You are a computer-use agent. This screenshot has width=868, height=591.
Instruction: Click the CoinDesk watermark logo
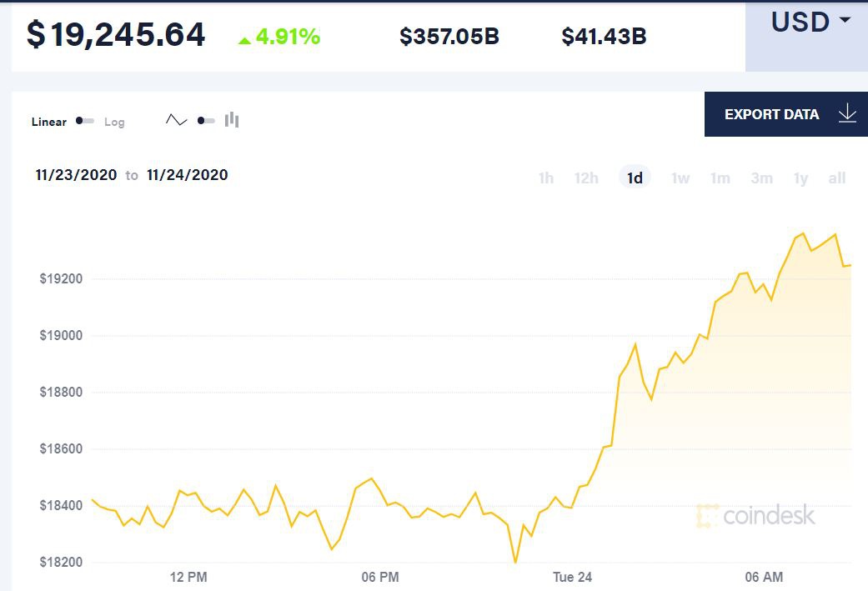pyautogui.click(x=755, y=516)
